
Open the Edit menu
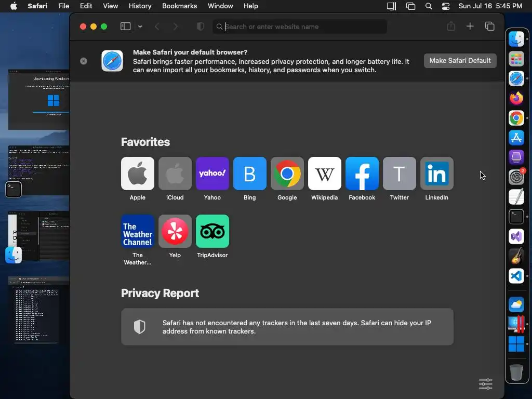coord(86,6)
